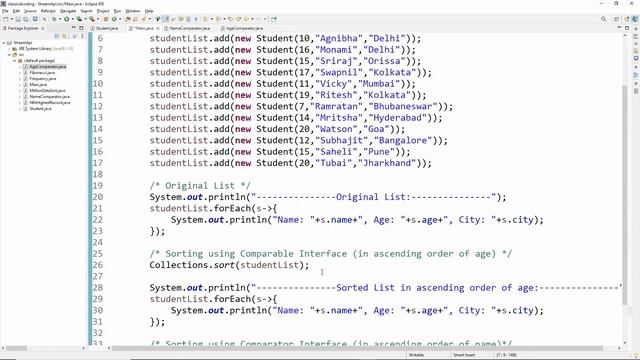This screenshot has width=640, height=360.
Task: Click the 'Original List' comment on line 19
Action: 200,186
